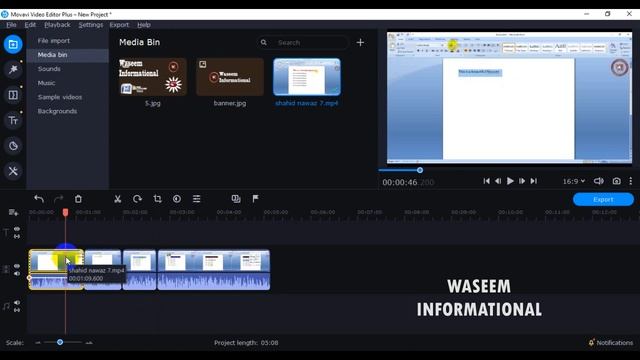Viewport: 640px width, 360px height.
Task: Open the Transition wizard icon
Action: click(236, 199)
